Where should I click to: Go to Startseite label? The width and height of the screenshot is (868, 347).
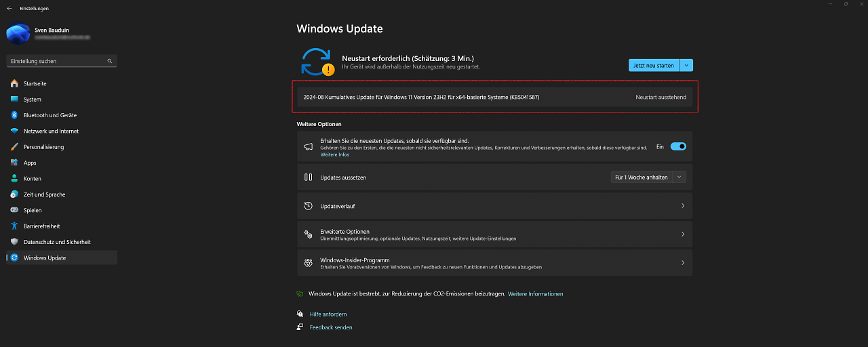[35, 83]
